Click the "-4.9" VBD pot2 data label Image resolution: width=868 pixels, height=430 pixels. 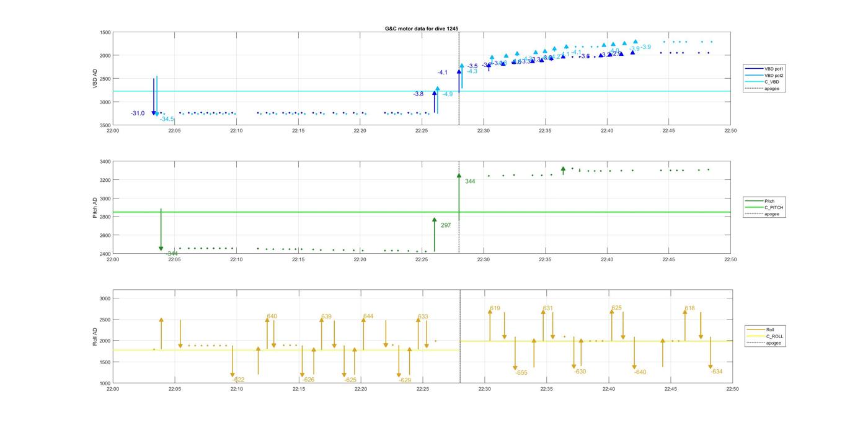447,94
